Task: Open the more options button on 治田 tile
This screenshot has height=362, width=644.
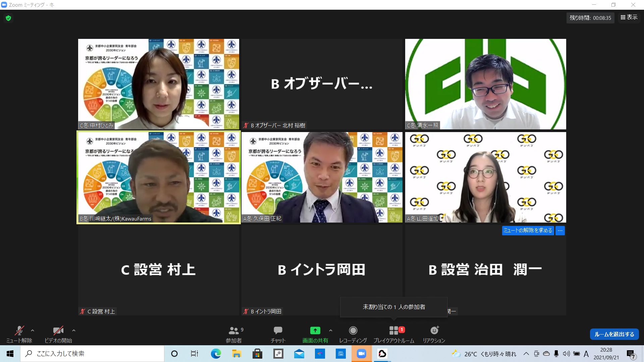Action: point(560,231)
